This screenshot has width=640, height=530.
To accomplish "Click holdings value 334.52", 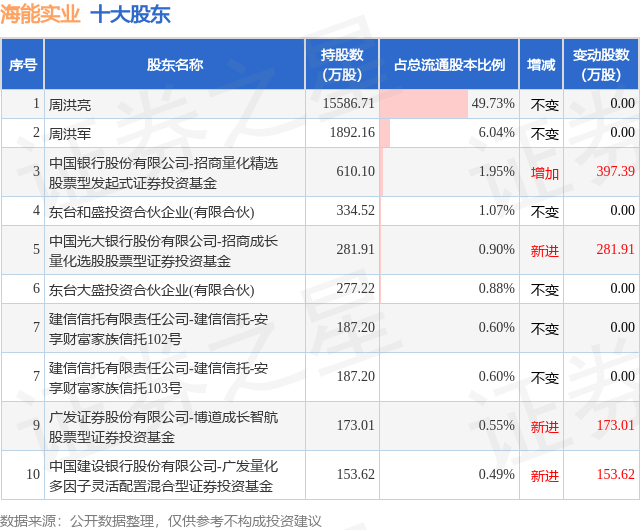I will [356, 210].
